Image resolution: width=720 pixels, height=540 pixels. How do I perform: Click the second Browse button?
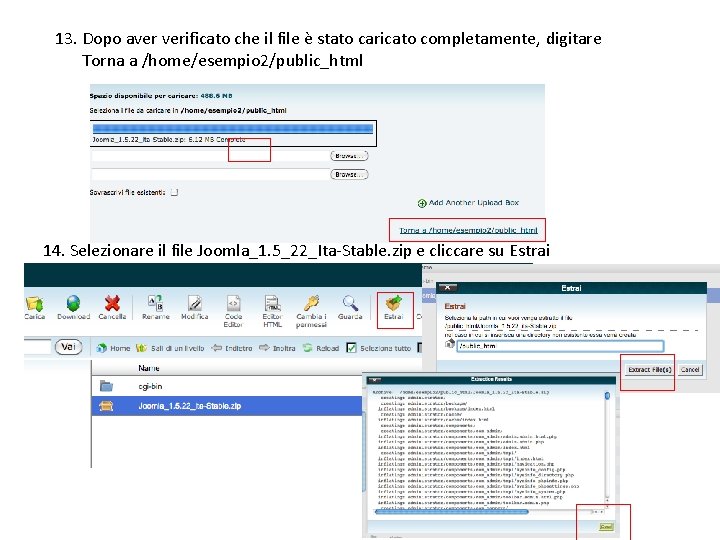(x=349, y=174)
